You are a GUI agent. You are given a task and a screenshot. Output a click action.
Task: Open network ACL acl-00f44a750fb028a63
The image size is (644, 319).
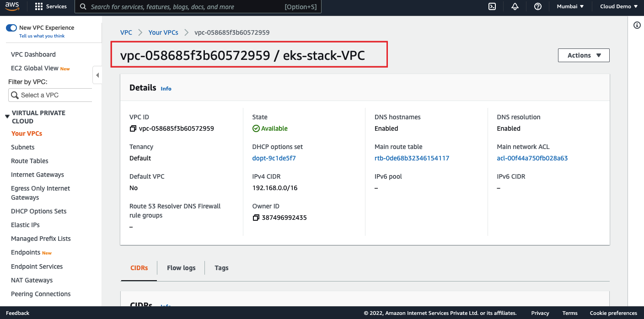click(532, 158)
